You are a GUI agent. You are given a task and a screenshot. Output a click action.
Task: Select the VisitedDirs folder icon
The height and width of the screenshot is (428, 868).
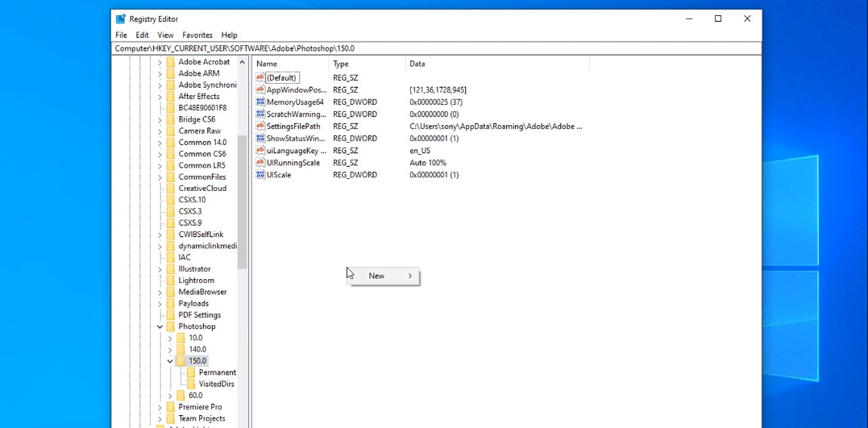[x=191, y=383]
